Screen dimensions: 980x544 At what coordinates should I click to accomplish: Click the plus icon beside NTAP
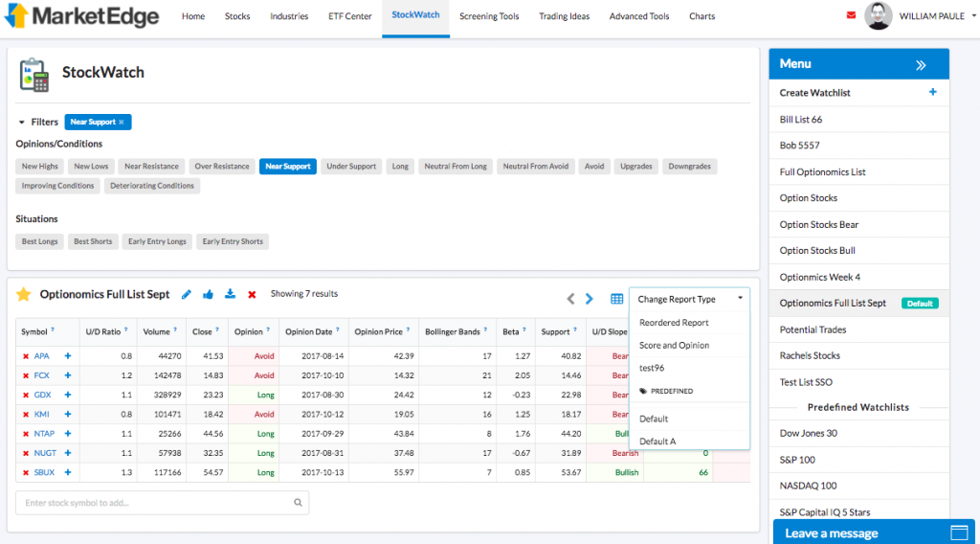tap(68, 433)
